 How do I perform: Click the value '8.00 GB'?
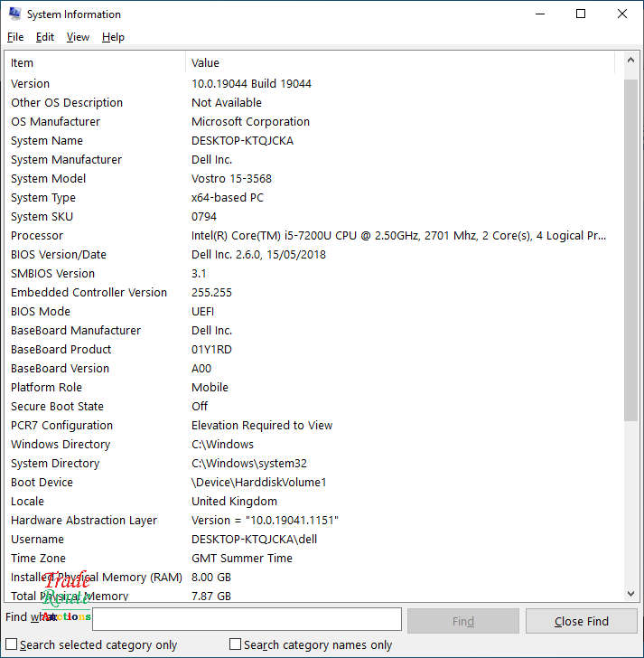click(210, 578)
